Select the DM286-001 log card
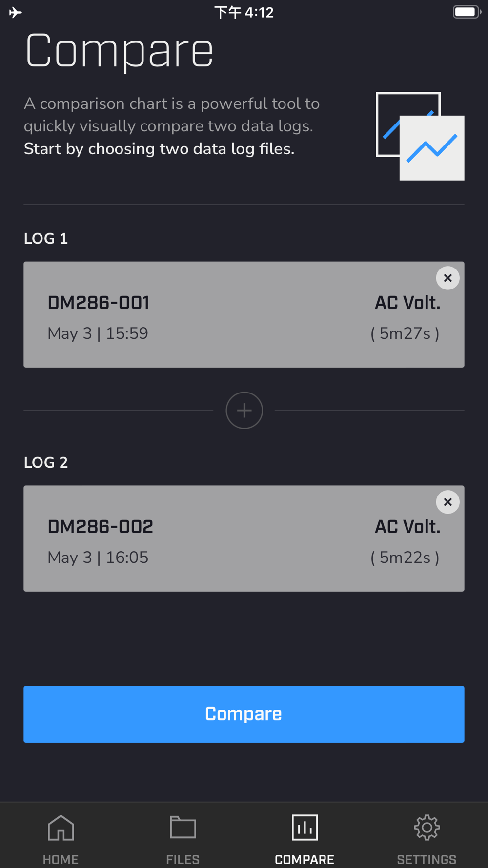The height and width of the screenshot is (868, 488). tap(244, 315)
